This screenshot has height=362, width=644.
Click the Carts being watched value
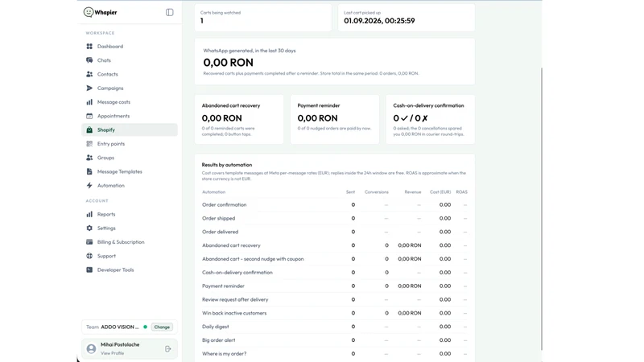click(202, 21)
